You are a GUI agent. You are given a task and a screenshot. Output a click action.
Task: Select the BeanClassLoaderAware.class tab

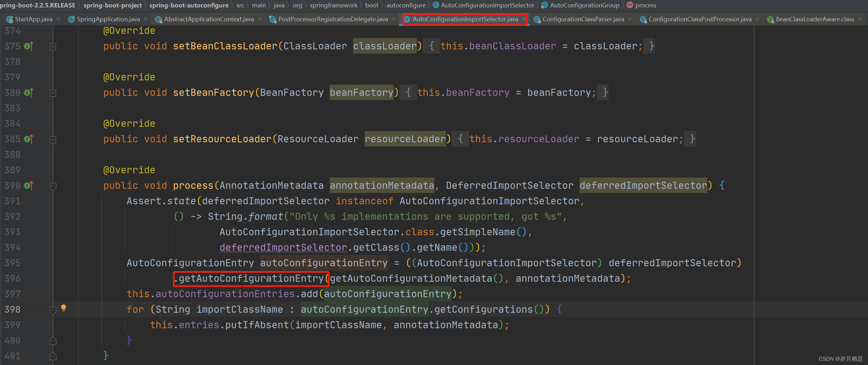pos(814,19)
